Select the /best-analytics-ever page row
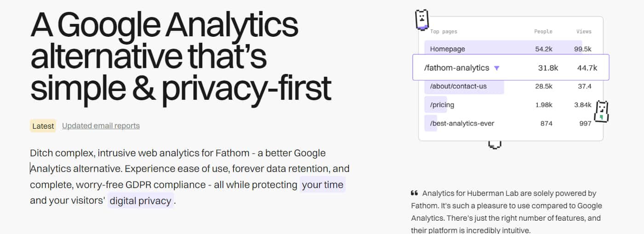The width and height of the screenshot is (644, 234). (511, 123)
